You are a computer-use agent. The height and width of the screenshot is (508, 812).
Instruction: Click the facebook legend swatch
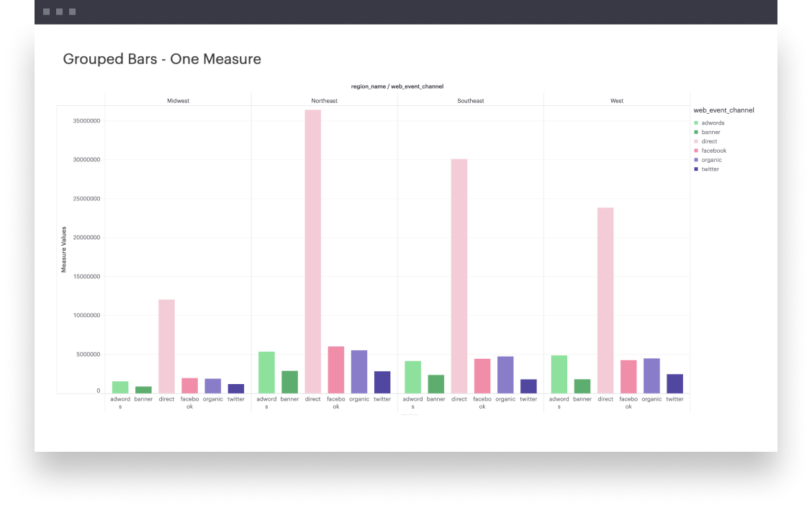tap(697, 151)
